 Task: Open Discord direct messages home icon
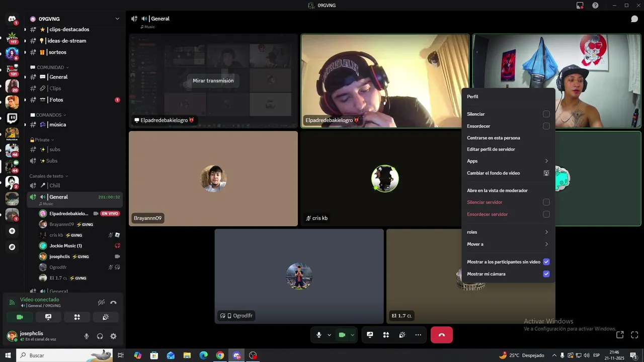pos(12,19)
